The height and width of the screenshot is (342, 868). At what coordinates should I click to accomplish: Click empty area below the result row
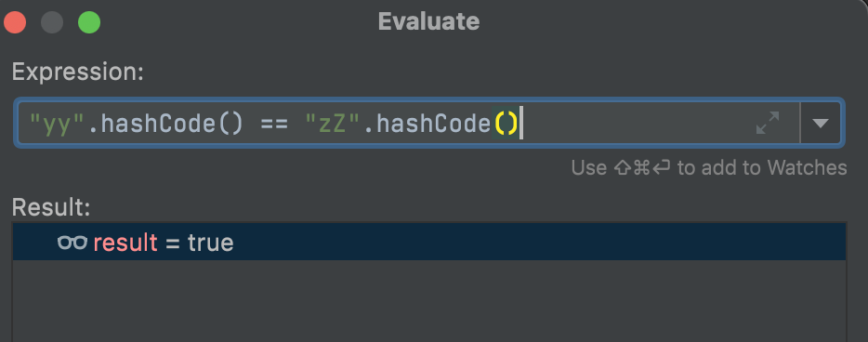pos(429,301)
